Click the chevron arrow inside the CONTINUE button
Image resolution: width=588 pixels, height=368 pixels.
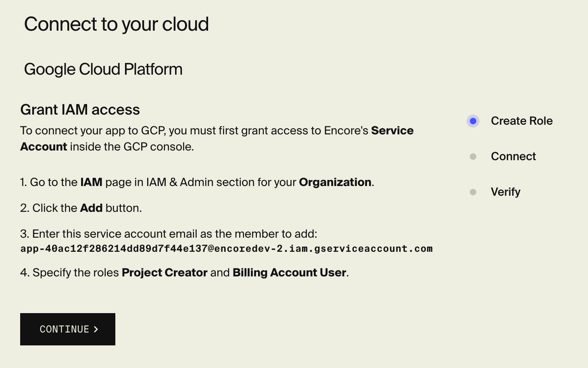(x=96, y=329)
